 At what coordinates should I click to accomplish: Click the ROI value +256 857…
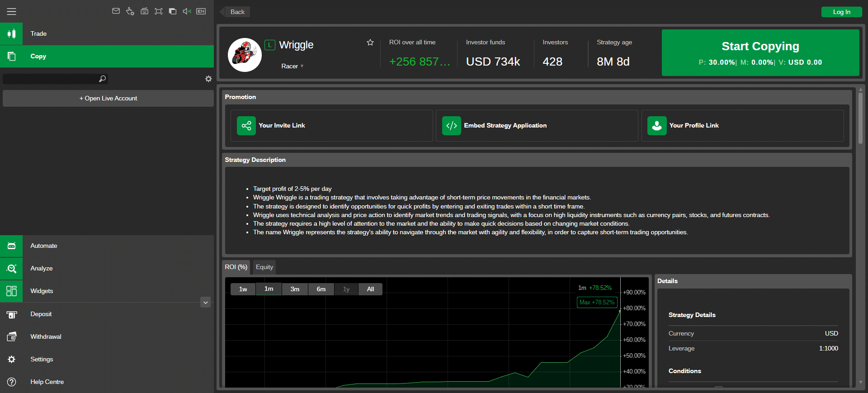[420, 62]
